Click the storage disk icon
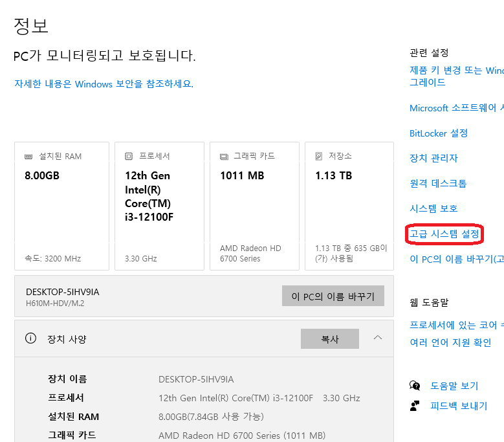The height and width of the screenshot is (442, 504). coord(318,156)
